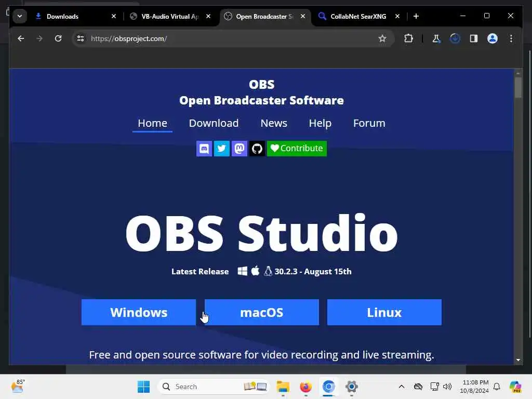Open Settings gear from the taskbar
This screenshot has height=399, width=532.
pos(352,387)
